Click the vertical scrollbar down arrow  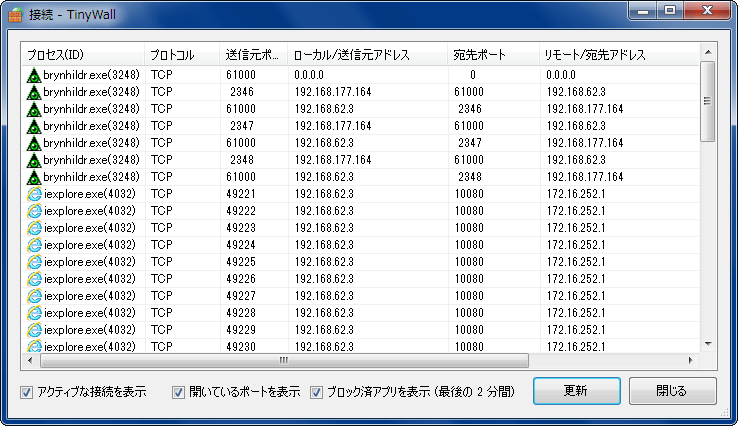(x=708, y=345)
